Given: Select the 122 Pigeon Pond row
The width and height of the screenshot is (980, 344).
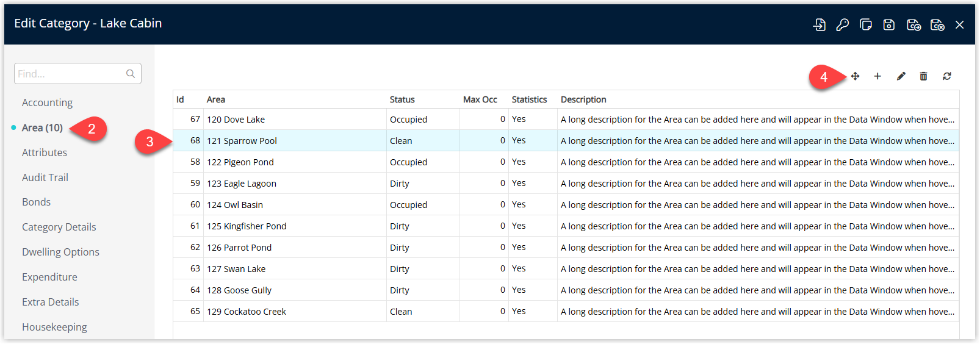Looking at the screenshot, I should tap(566, 162).
